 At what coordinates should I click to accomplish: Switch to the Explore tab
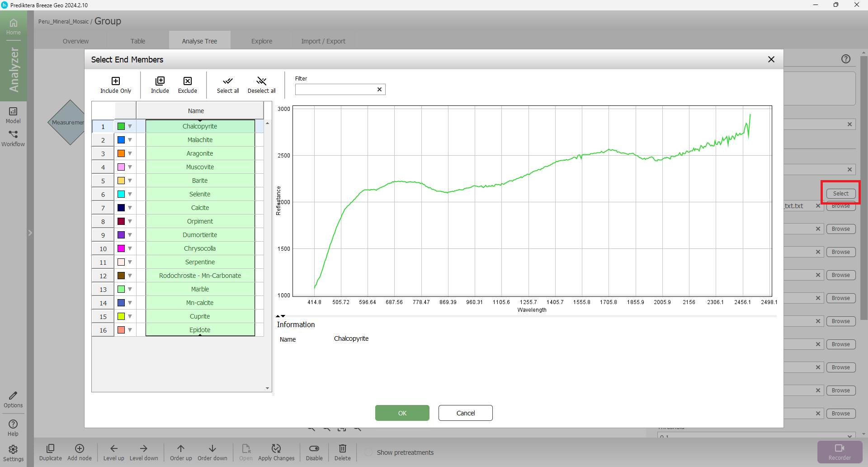pos(262,41)
